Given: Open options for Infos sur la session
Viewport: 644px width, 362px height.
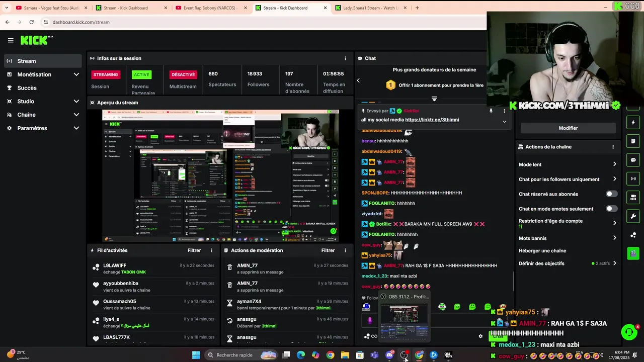Looking at the screenshot, I should coord(345,58).
